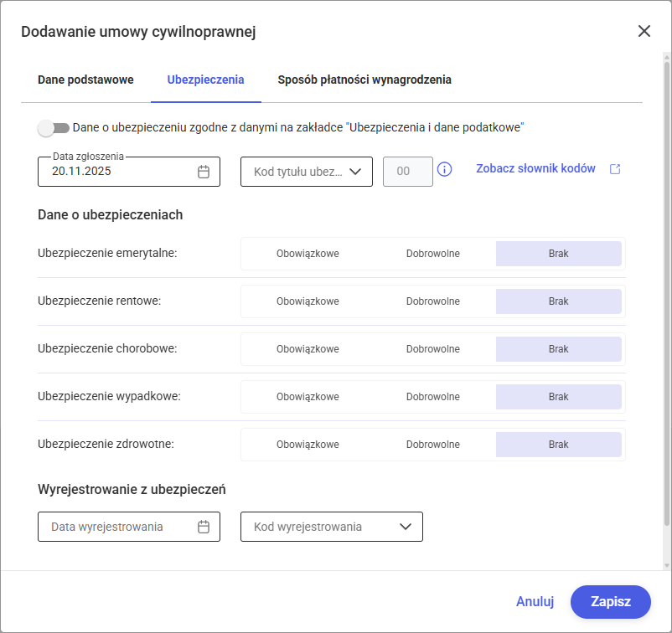Image resolution: width=672 pixels, height=633 pixels.
Task: Open calendar picker for Data zgłoszenia
Action: click(x=204, y=172)
